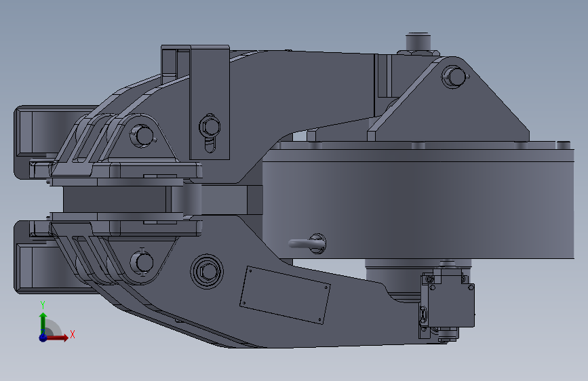Screen dimensions: 588x381
Task: Select the pivot pin on the triangular bracket
Action: tap(454, 77)
